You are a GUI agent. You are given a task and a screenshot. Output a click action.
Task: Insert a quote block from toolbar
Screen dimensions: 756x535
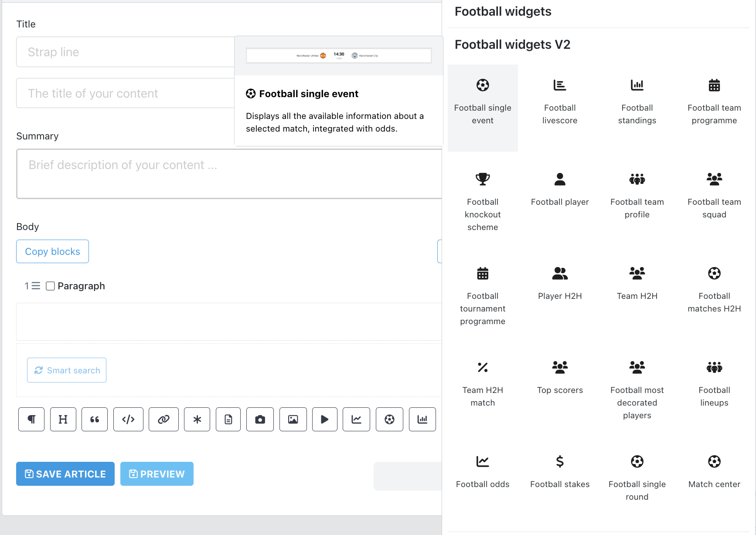pyautogui.click(x=95, y=419)
